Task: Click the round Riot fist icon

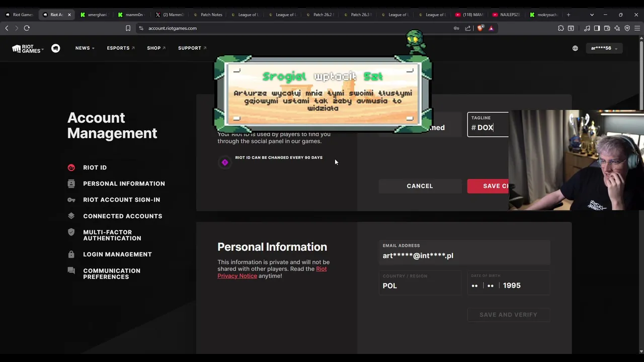Action: (x=56, y=48)
